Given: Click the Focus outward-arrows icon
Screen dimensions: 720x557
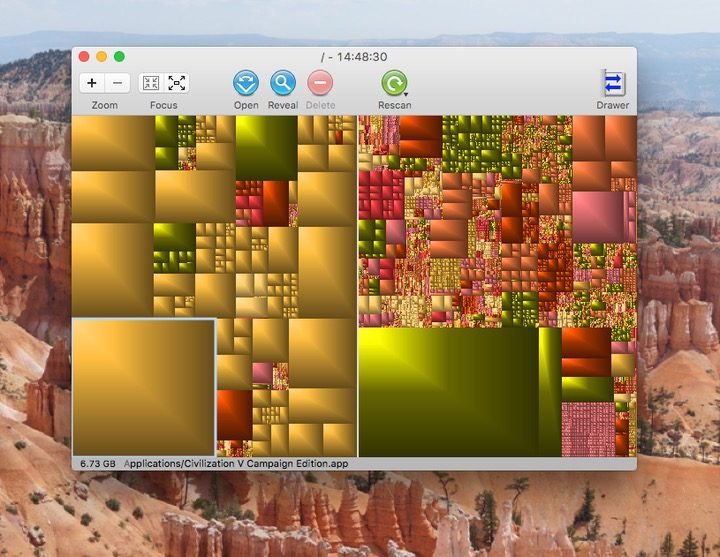Looking at the screenshot, I should coord(177,83).
